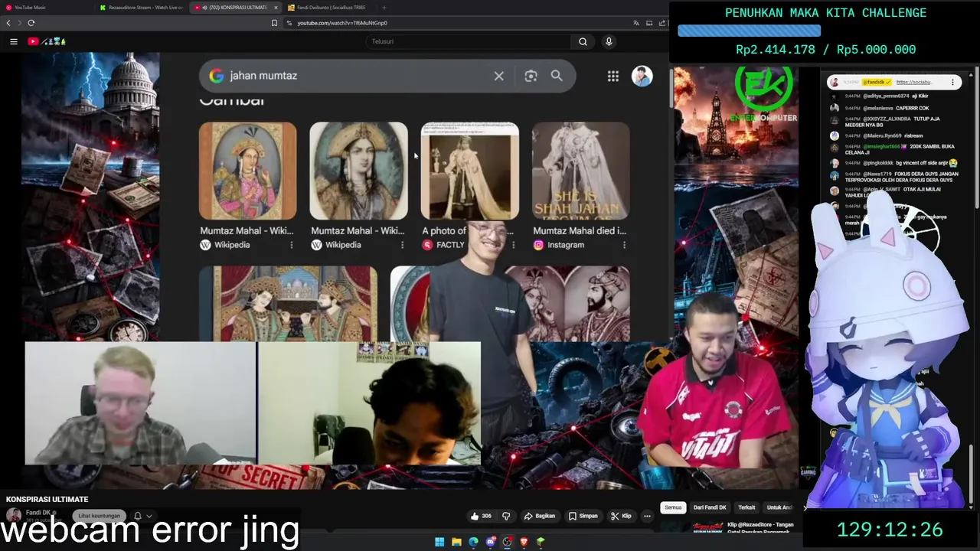Click the youtube.com address bar URL
980x551 pixels.
pos(341,23)
